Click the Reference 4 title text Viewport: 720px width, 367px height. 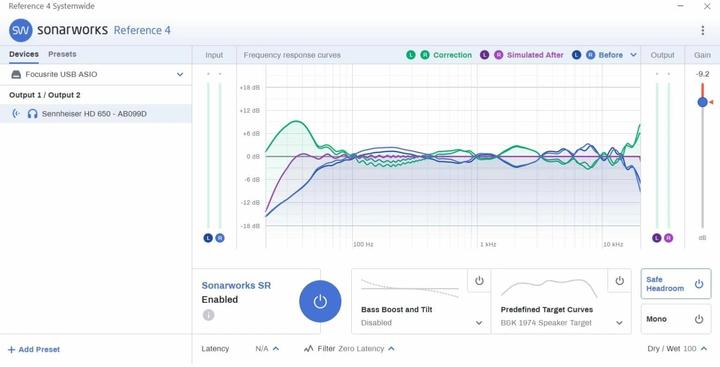pos(142,30)
